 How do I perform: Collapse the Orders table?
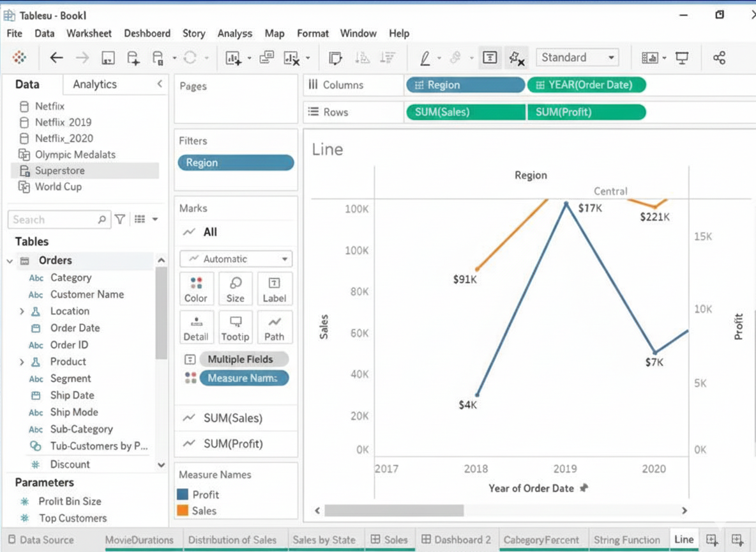(10, 261)
